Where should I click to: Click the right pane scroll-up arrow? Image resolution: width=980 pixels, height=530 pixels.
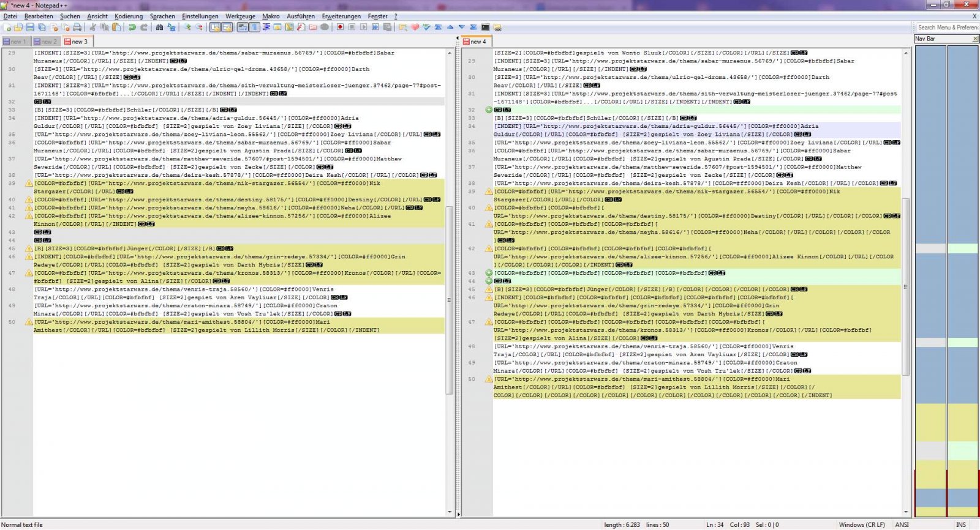point(906,53)
